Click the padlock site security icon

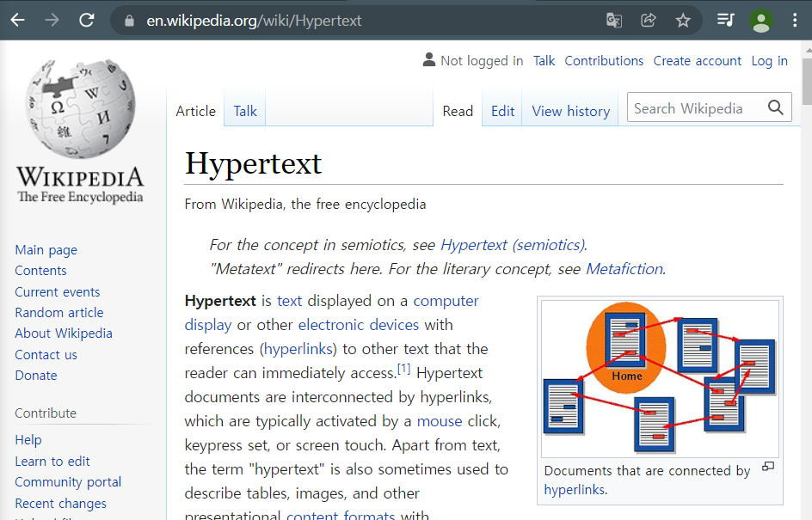point(130,21)
